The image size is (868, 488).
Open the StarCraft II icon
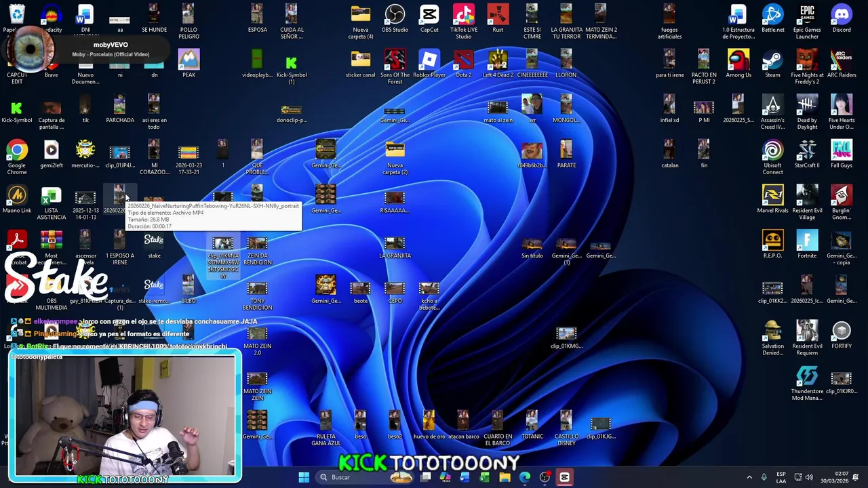[x=807, y=155]
